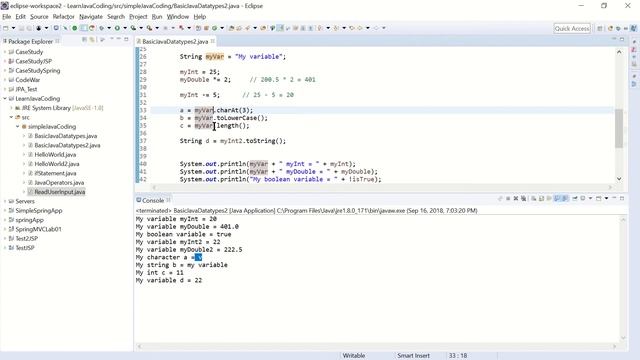Click the Open Console icon
Screen dimensions: 640x360
(598, 198)
